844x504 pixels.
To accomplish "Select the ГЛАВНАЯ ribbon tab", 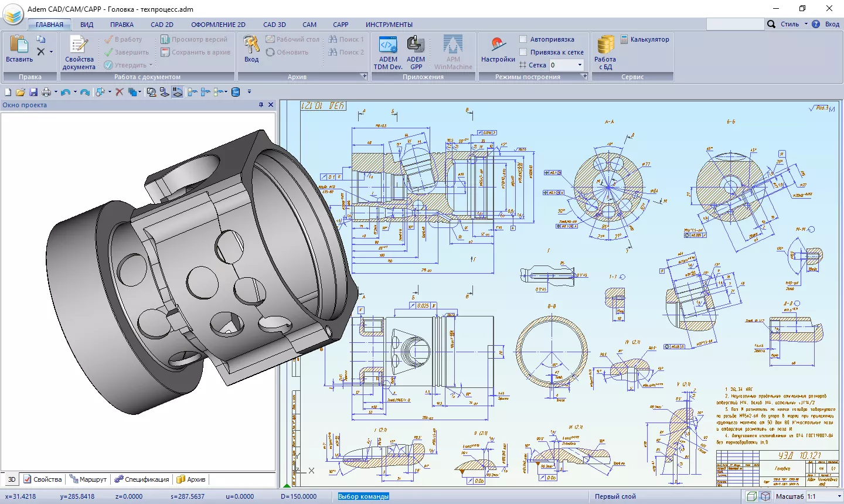I will tap(49, 25).
